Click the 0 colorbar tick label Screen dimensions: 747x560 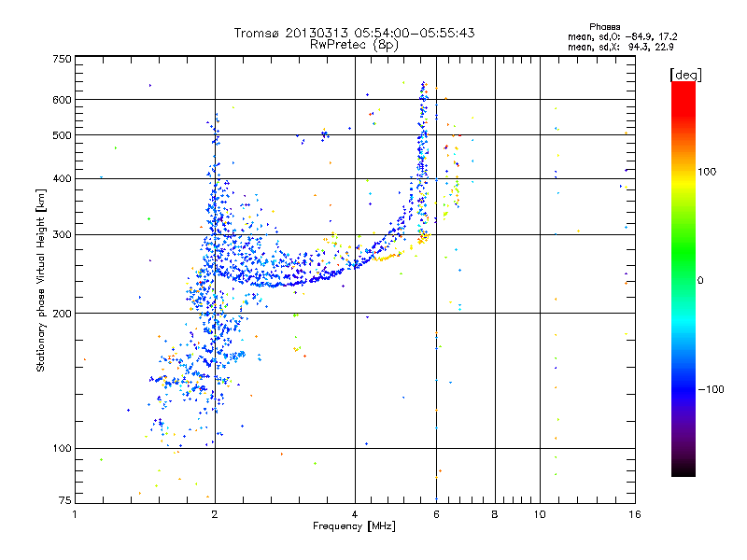(x=700, y=281)
